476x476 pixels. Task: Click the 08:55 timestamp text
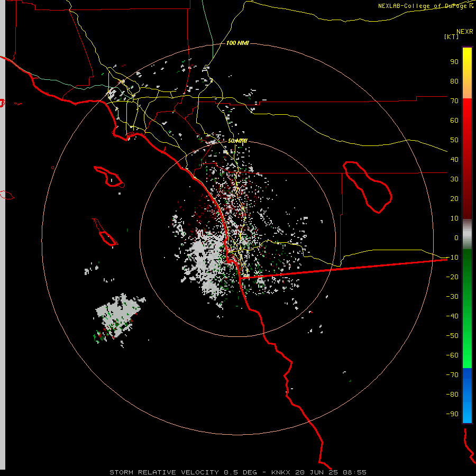(x=354, y=472)
